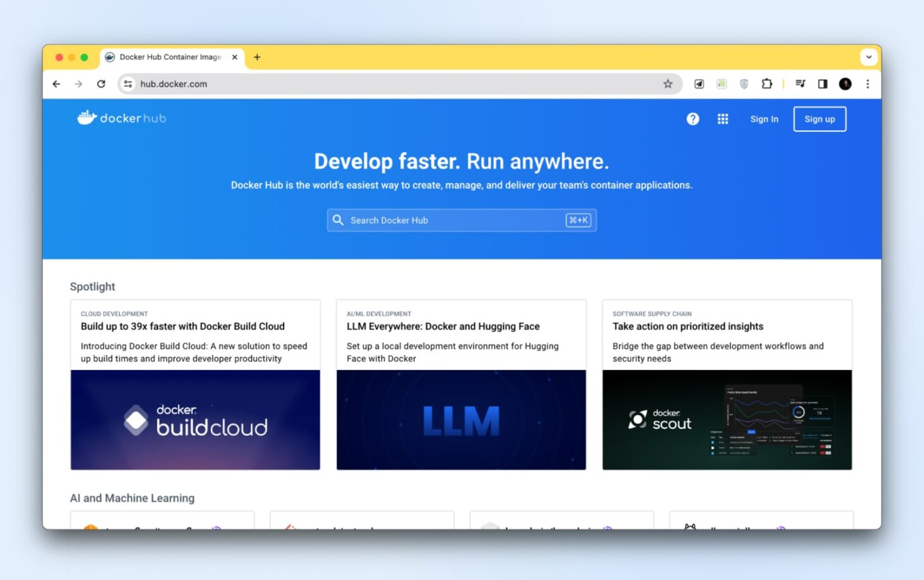Open a new tab with the plus button
The width and height of the screenshot is (924, 580).
coord(257,57)
